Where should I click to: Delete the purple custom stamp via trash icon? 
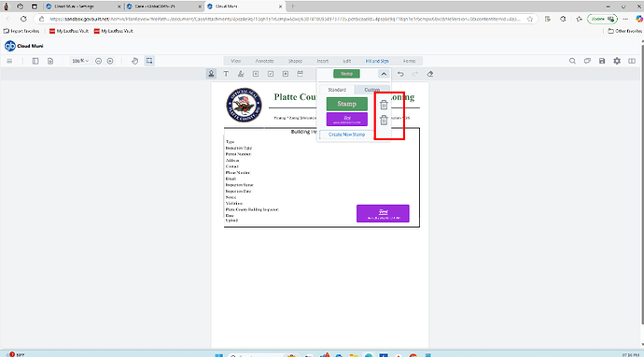[x=384, y=121]
